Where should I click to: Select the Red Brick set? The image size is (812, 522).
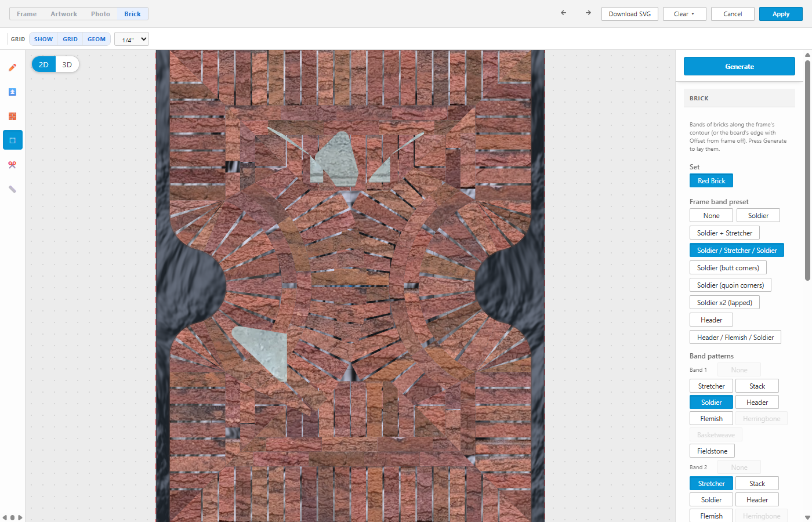pos(711,180)
